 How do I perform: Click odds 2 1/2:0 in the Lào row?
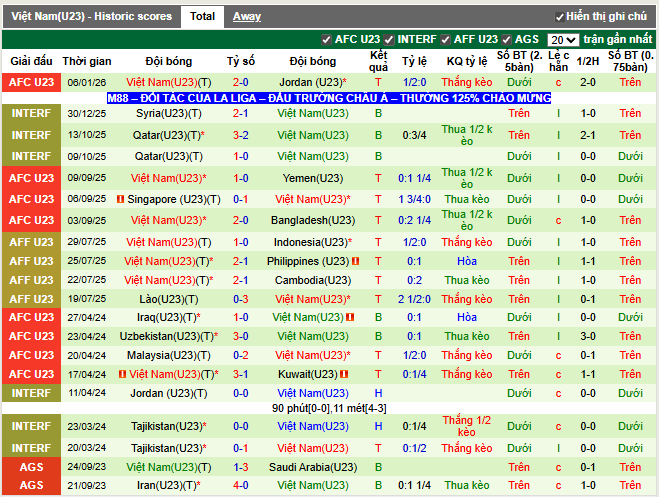pyautogui.click(x=414, y=300)
